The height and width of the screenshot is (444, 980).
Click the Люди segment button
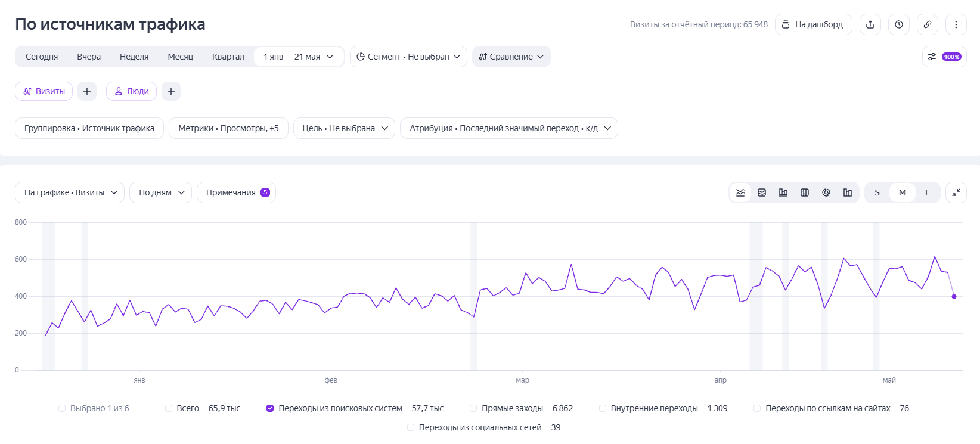pyautogui.click(x=132, y=91)
